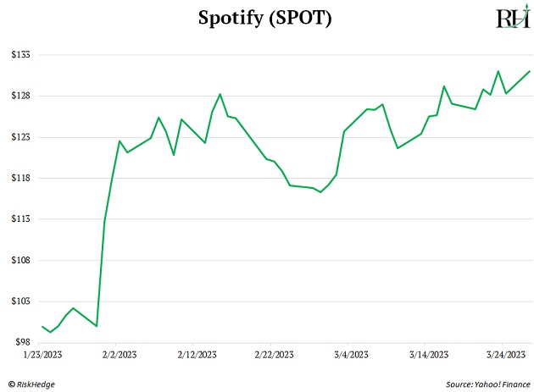The height and width of the screenshot is (392, 534).
Task: Select the $103 y-axis label
Action: pyautogui.click(x=19, y=301)
